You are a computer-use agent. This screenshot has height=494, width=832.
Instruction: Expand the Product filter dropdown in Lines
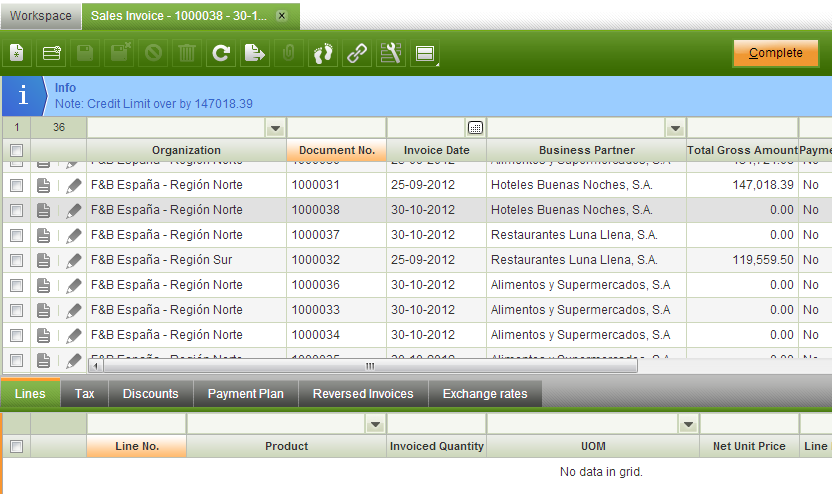click(375, 424)
